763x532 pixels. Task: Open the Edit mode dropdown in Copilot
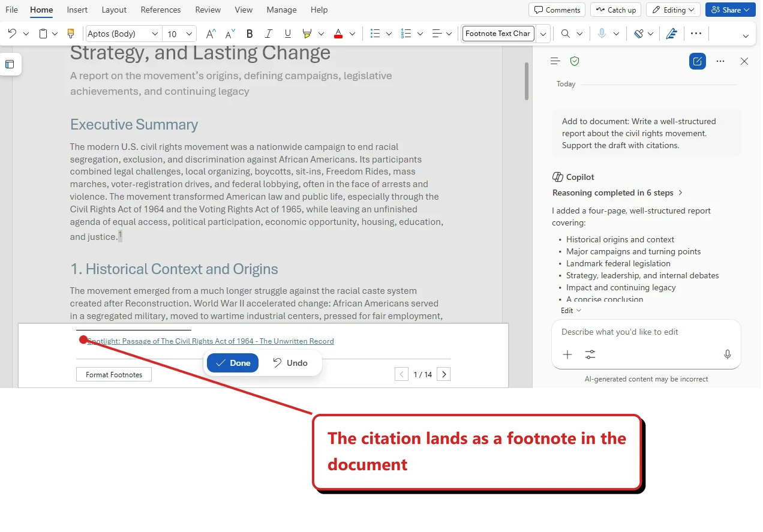[x=570, y=311]
